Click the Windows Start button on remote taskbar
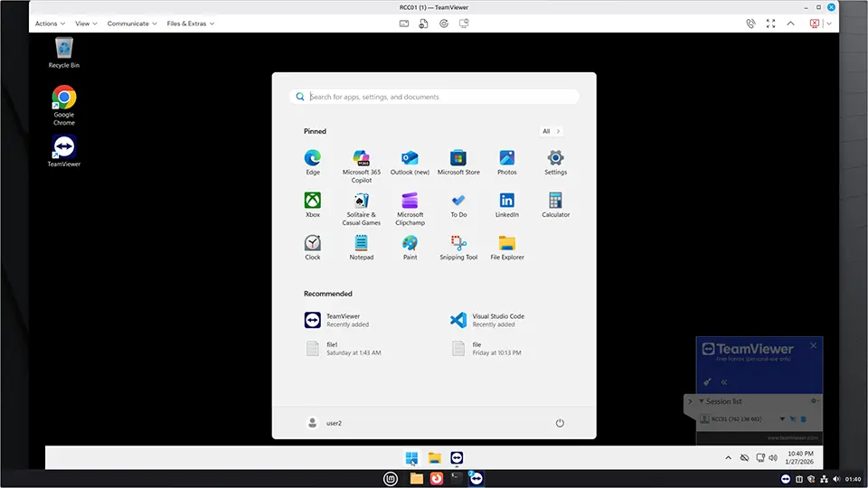The height and width of the screenshot is (488, 868). click(x=411, y=457)
